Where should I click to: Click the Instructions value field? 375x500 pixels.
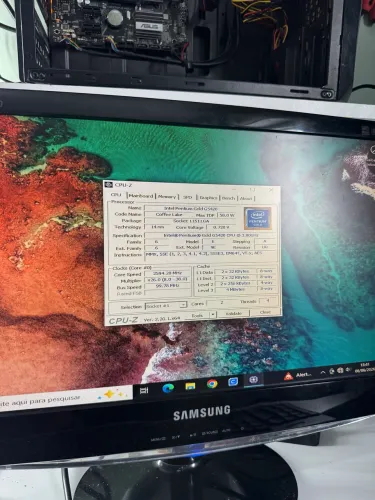pyautogui.click(x=211, y=256)
